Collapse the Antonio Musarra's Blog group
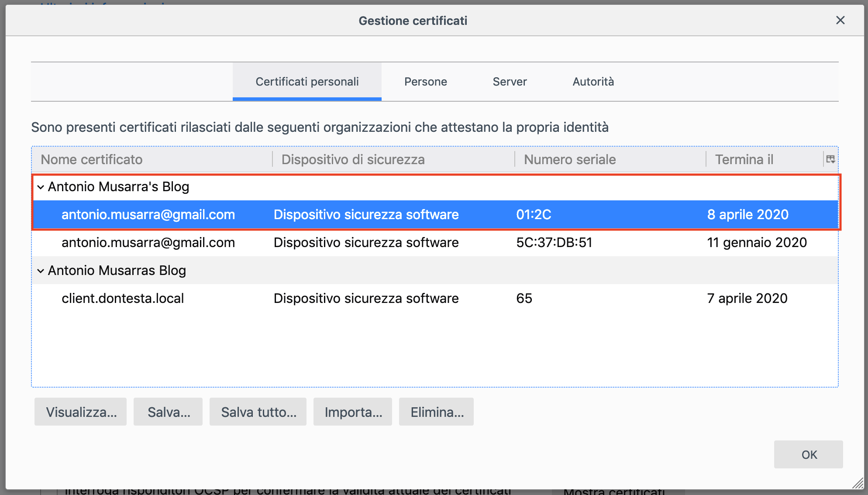The width and height of the screenshot is (868, 495). [x=41, y=187]
